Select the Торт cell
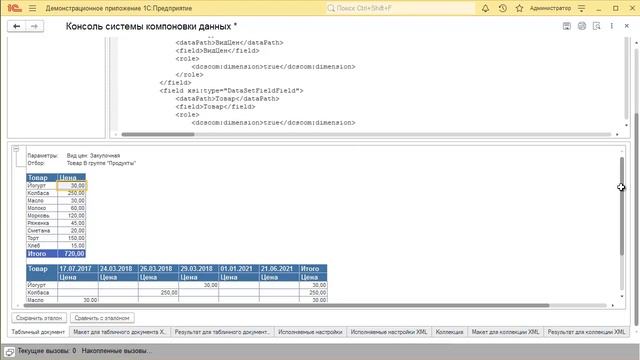 click(x=42, y=238)
